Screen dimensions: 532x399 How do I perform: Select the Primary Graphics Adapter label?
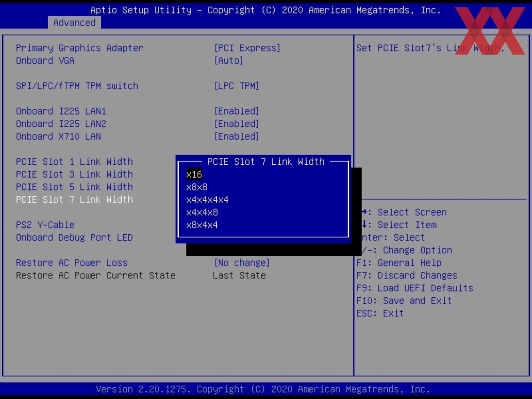(x=79, y=48)
